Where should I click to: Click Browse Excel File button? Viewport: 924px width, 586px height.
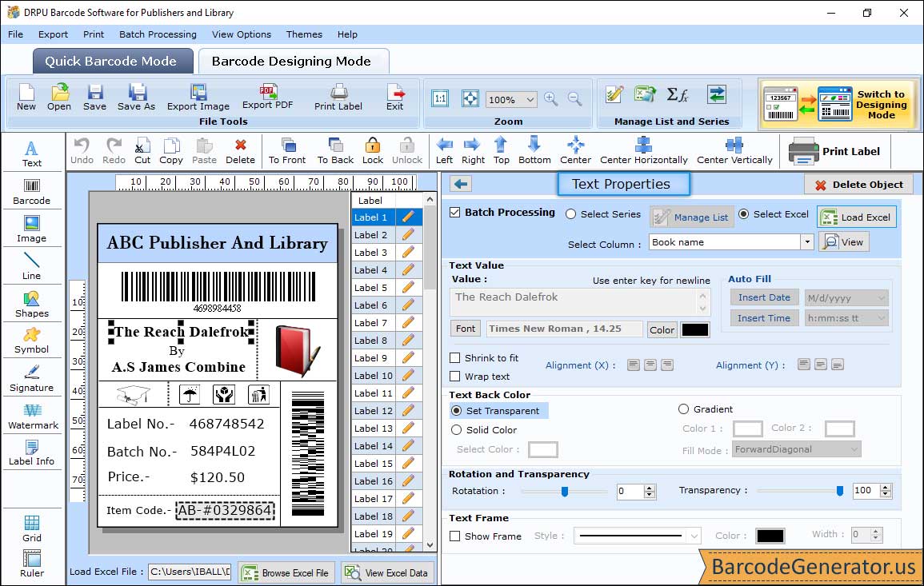click(x=286, y=572)
